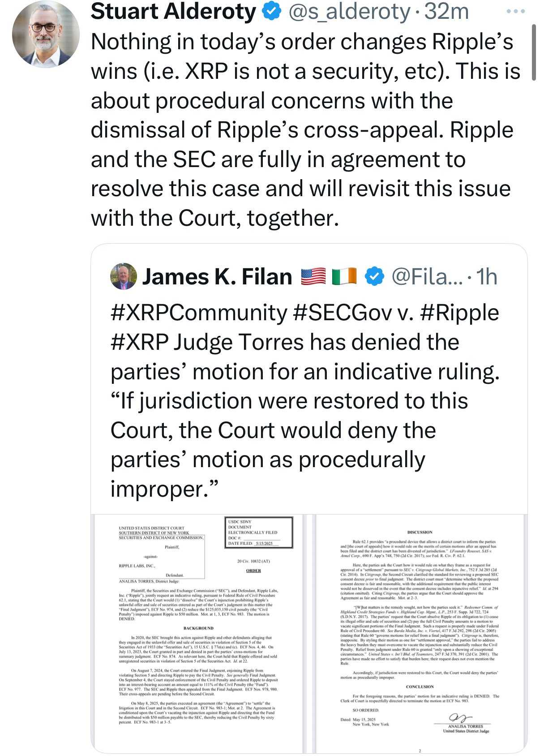This screenshot has width=540, height=756.
Task: Click the US flag emoji in Filan's name
Action: click(x=313, y=277)
